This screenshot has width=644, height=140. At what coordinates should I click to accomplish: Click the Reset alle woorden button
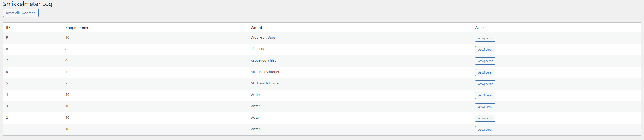21,13
